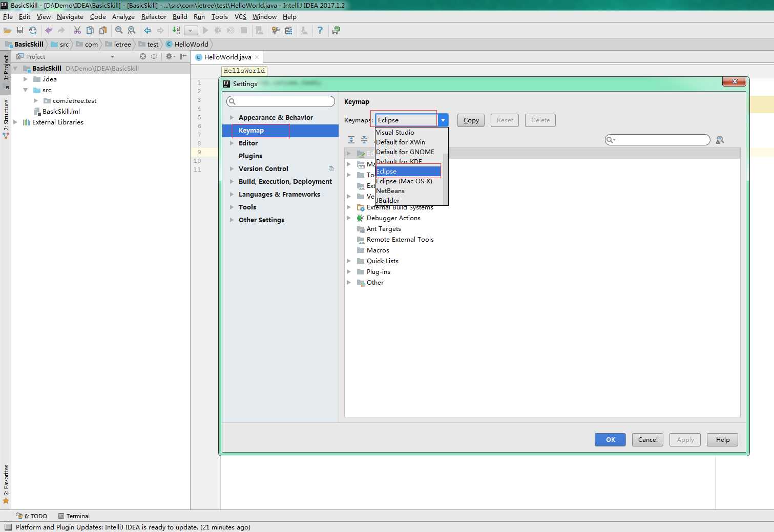This screenshot has height=532, width=774.
Task: Open the Project panel gear settings
Action: point(169,57)
